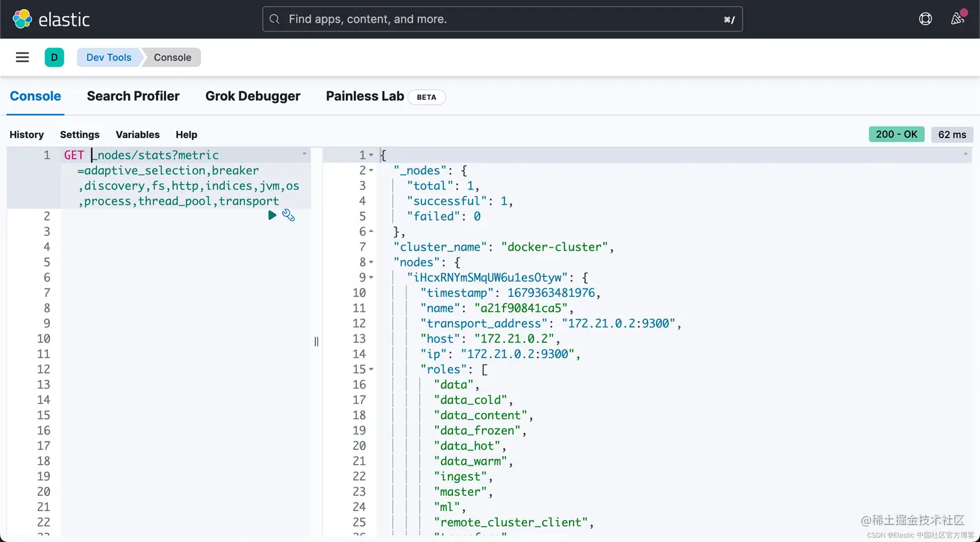Viewport: 980px width, 542px height.
Task: Click the search magnifier icon
Action: pos(274,19)
